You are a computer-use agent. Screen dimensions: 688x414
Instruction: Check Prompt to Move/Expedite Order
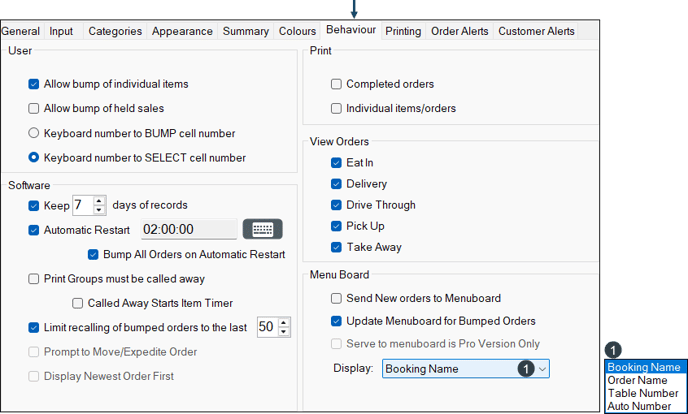point(34,352)
